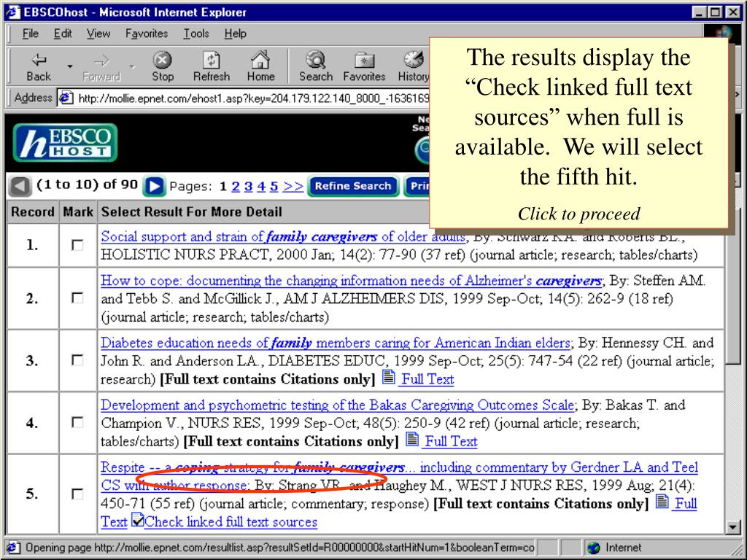
Task: Click the Mark column header
Action: point(78,212)
